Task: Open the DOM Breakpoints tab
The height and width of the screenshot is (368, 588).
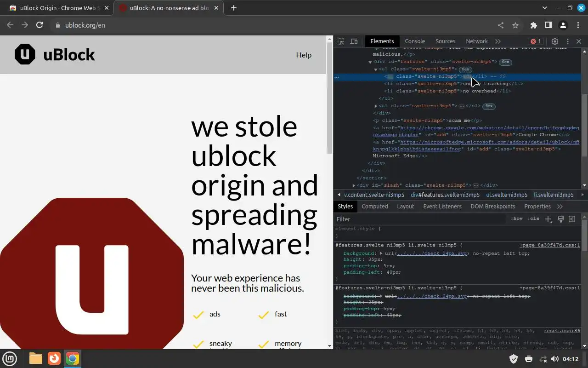Action: coord(493,207)
